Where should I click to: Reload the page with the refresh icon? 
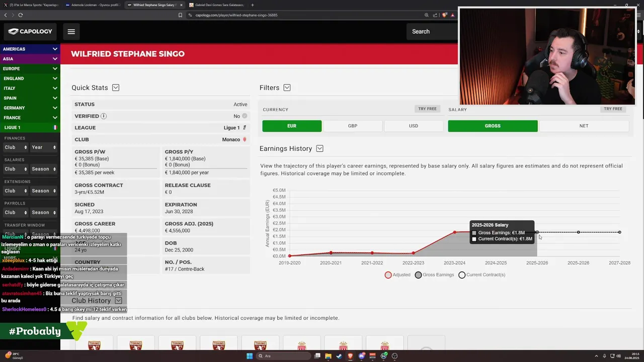[21, 15]
